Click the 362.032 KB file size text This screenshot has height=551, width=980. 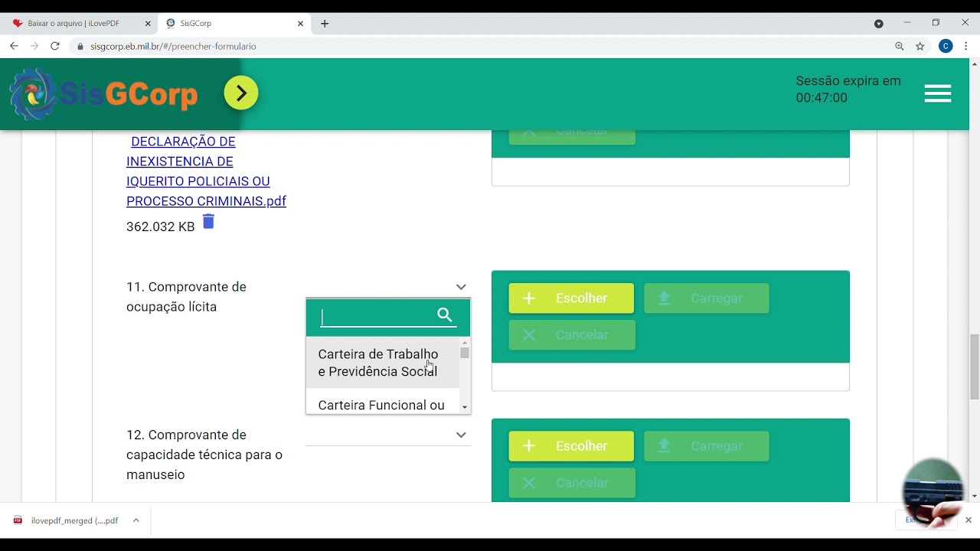161,227
